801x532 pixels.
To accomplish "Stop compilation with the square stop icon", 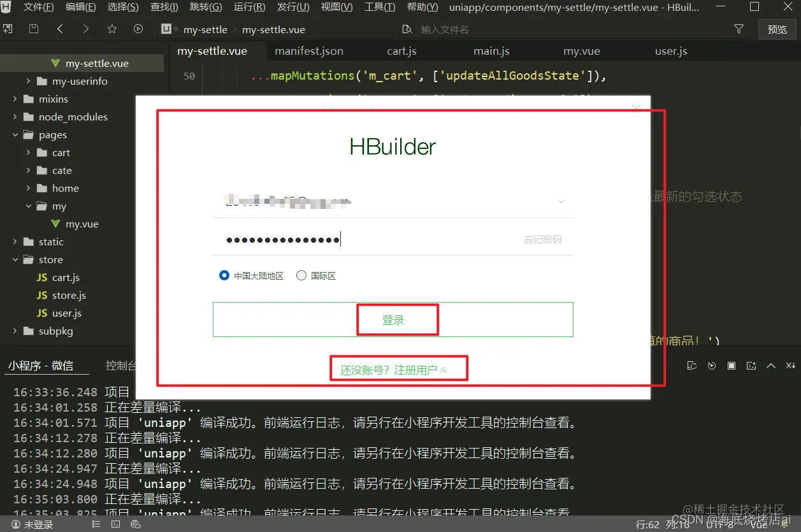I will [732, 366].
